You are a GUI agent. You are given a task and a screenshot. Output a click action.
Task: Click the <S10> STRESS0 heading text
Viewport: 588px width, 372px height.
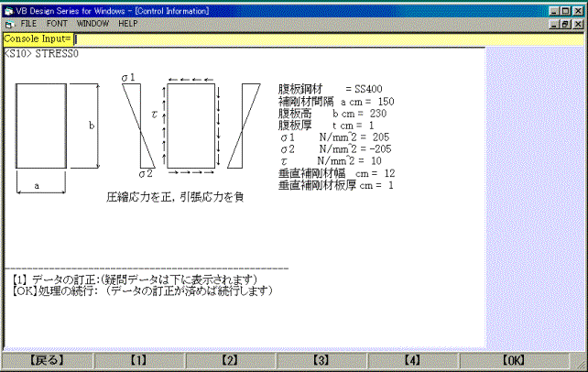[41, 54]
